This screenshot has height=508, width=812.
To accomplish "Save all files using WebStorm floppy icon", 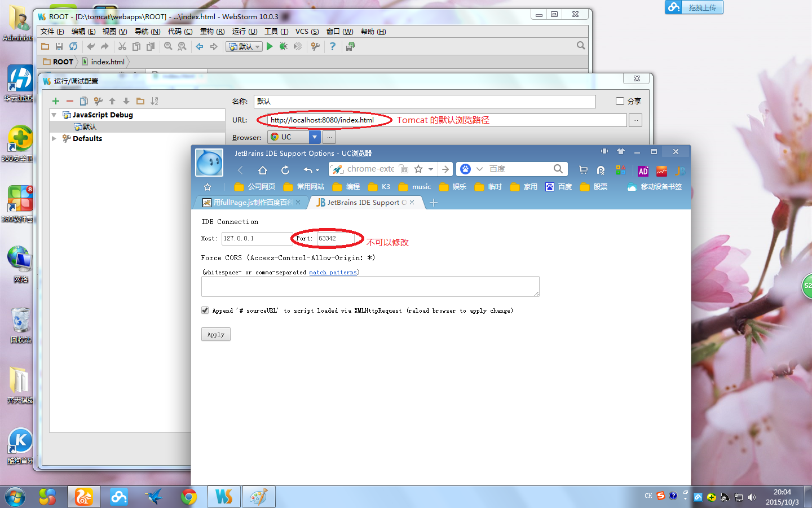I will [x=59, y=46].
